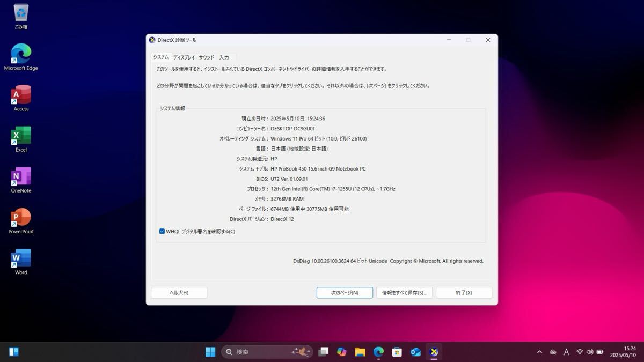Launch Copilot from the taskbar
Screen dimensions: 644x362
coord(342,352)
